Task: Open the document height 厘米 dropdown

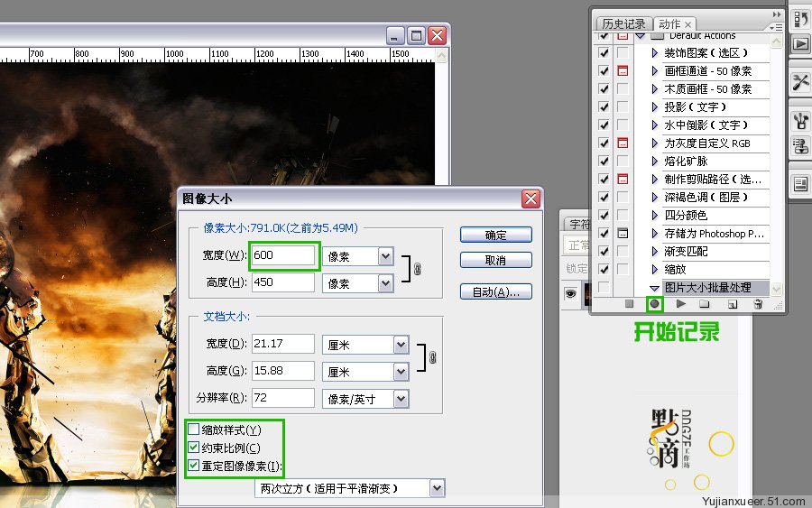Action: click(x=401, y=371)
